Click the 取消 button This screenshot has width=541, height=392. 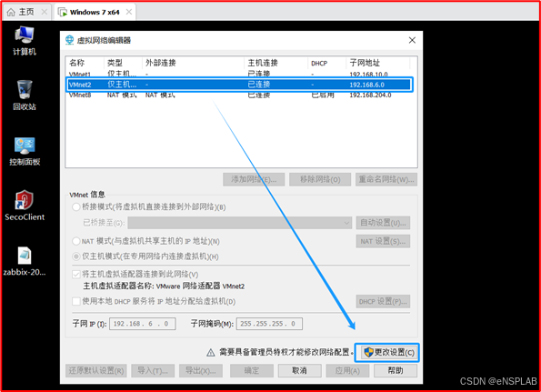tap(299, 370)
